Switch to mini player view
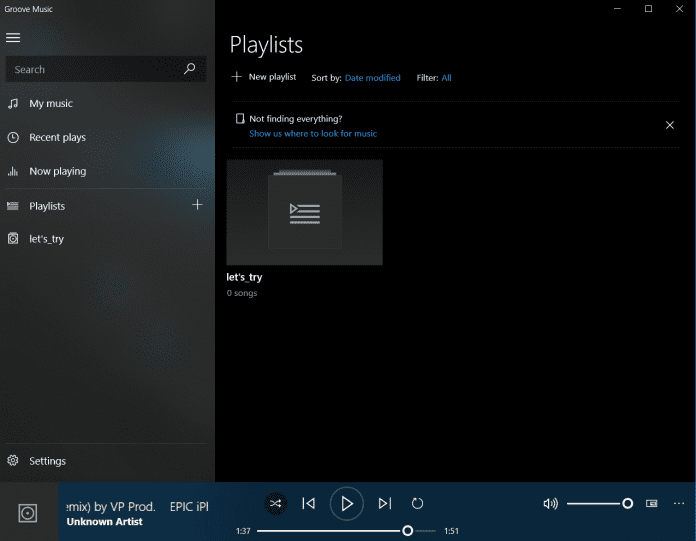 tap(652, 503)
